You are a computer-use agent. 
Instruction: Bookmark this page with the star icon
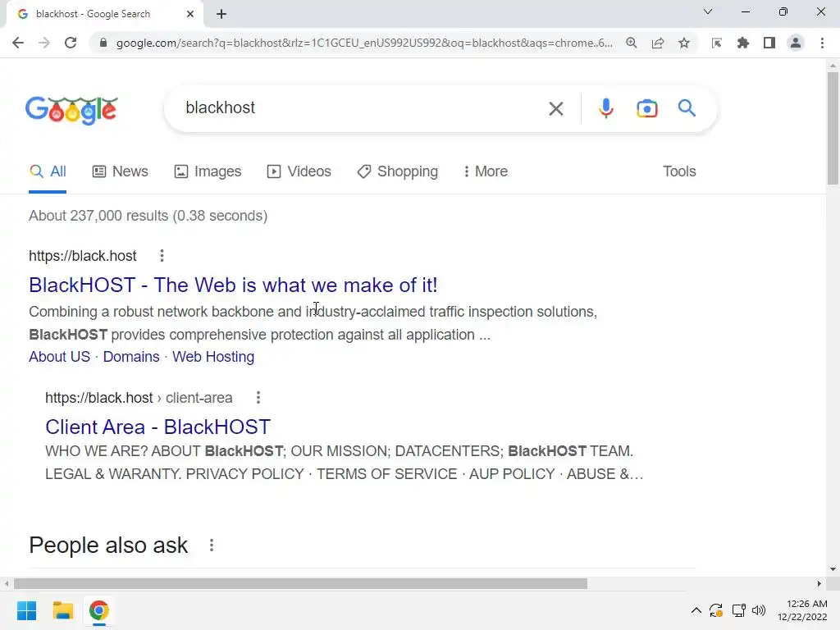pos(684,43)
